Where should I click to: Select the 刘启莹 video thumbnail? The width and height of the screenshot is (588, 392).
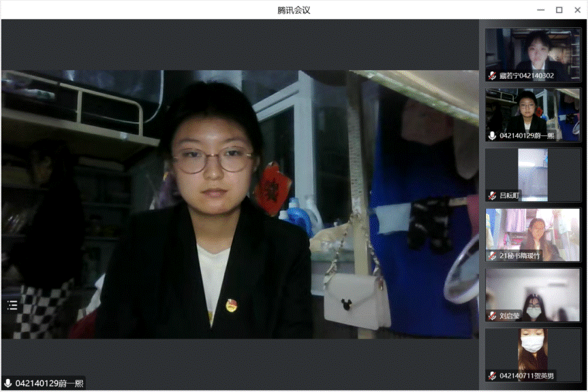tap(533, 295)
